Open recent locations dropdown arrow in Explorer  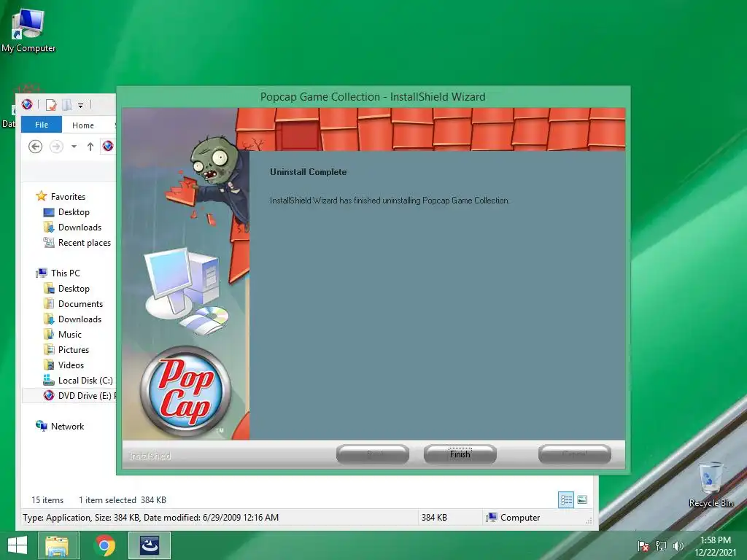coord(74,146)
